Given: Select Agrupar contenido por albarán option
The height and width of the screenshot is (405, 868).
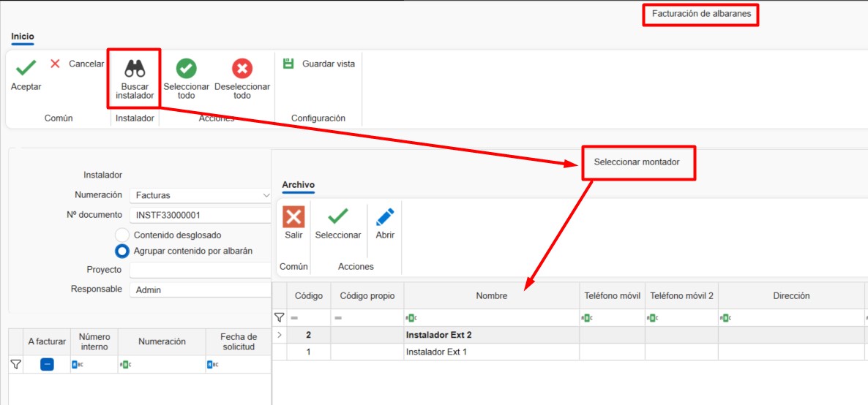Looking at the screenshot, I should coord(123,251).
